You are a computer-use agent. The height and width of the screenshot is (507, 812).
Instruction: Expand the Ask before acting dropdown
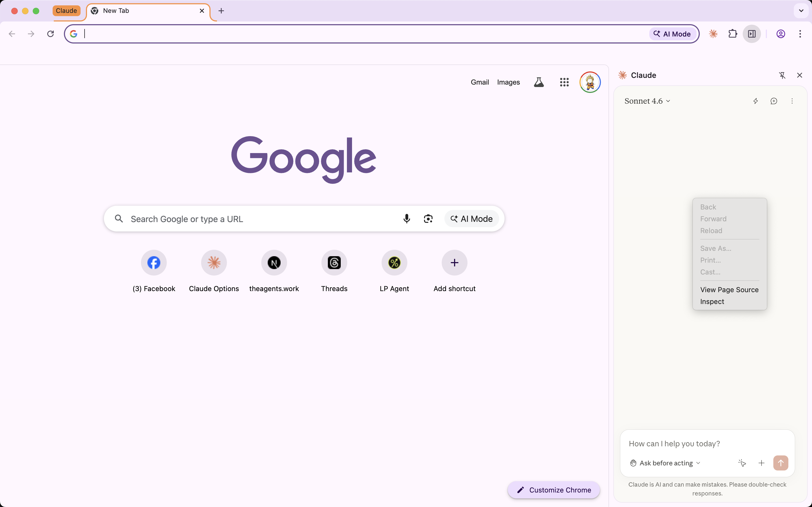pos(665,463)
